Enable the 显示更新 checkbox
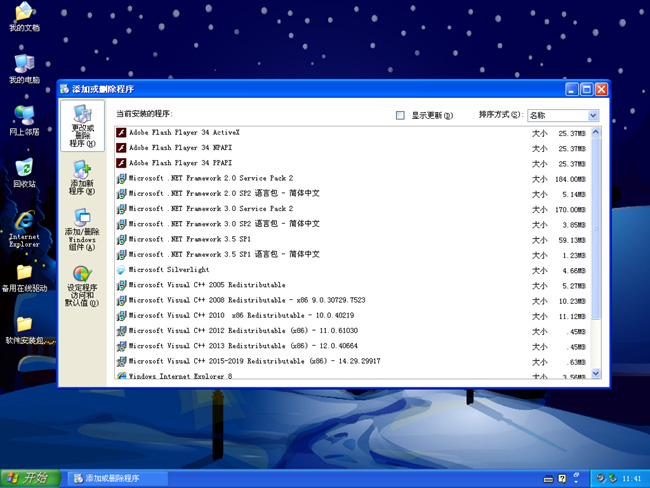Screen dimensions: 650x488 point(400,115)
